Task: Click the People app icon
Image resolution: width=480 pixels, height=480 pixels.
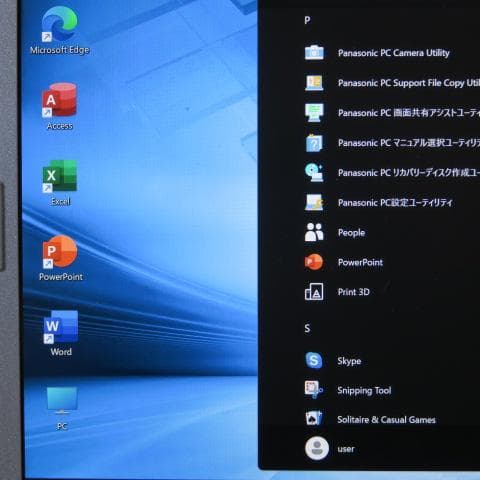Action: (314, 232)
